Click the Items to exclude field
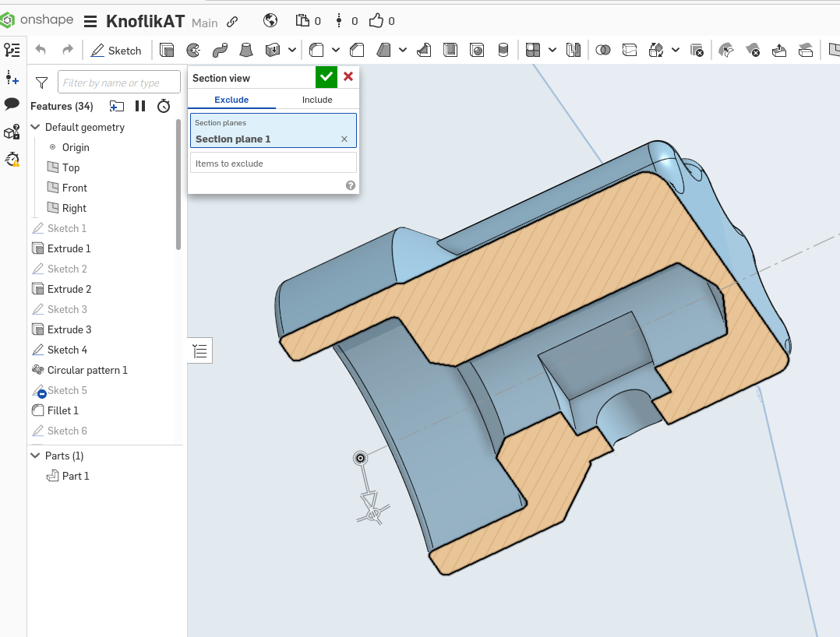The height and width of the screenshot is (637, 840). pyautogui.click(x=273, y=164)
